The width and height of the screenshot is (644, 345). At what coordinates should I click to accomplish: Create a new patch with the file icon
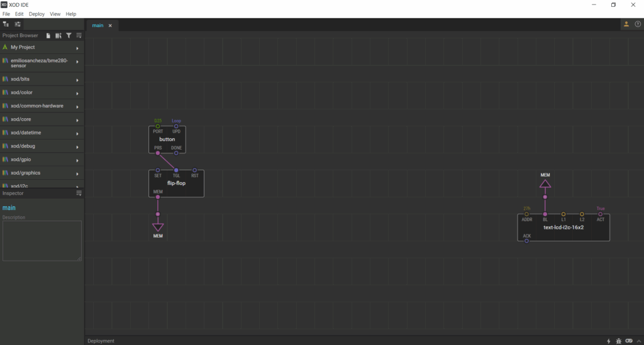click(x=48, y=36)
